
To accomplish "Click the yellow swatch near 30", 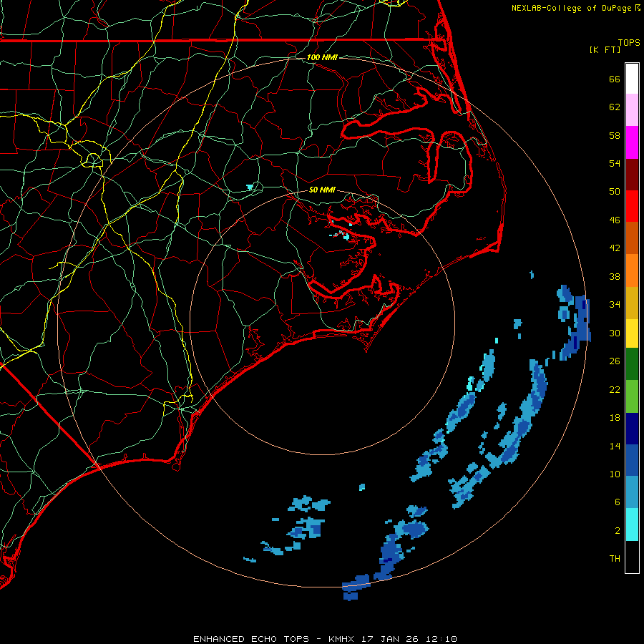I will click(632, 333).
